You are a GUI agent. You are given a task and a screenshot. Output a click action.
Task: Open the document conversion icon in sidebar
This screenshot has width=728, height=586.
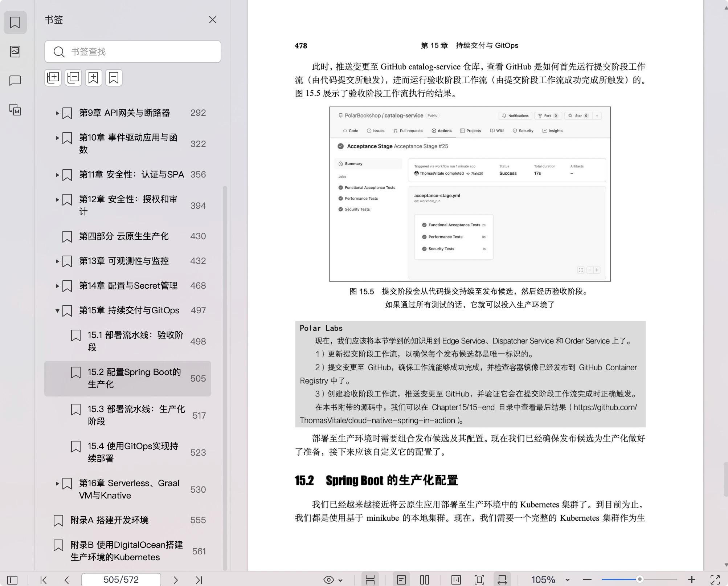click(15, 109)
